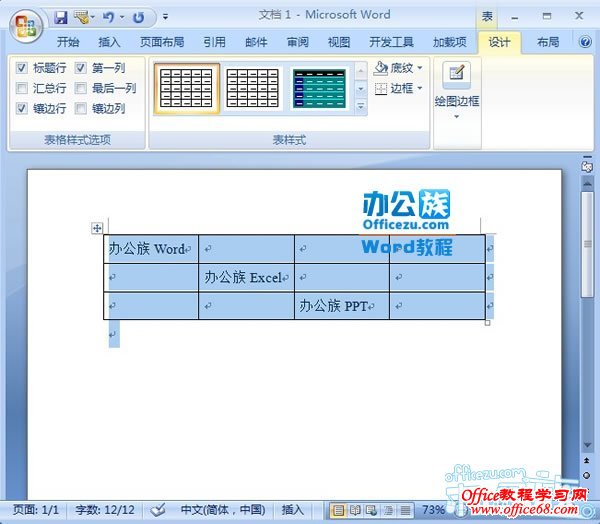Select the 设计 table tools tab
Screen dimensions: 600x524
pyautogui.click(x=499, y=42)
